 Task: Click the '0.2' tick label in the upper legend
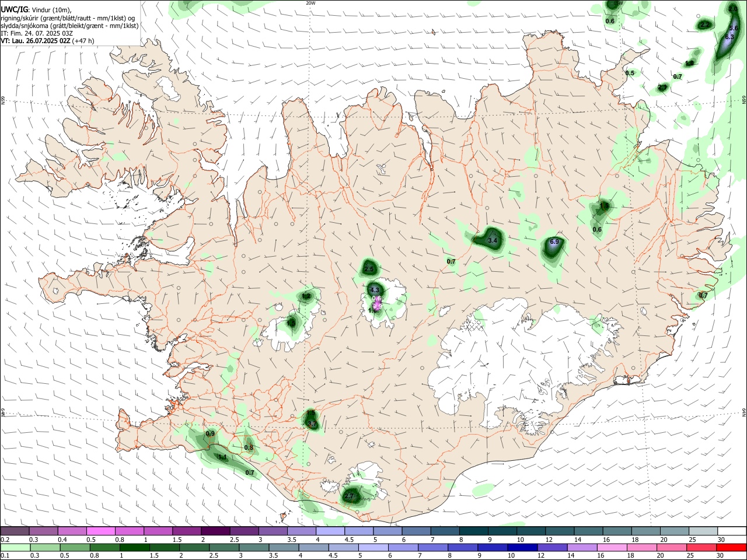tap(5, 540)
